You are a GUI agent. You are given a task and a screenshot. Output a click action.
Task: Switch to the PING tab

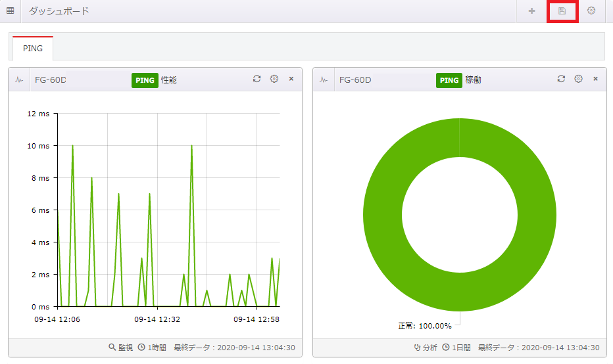point(33,49)
